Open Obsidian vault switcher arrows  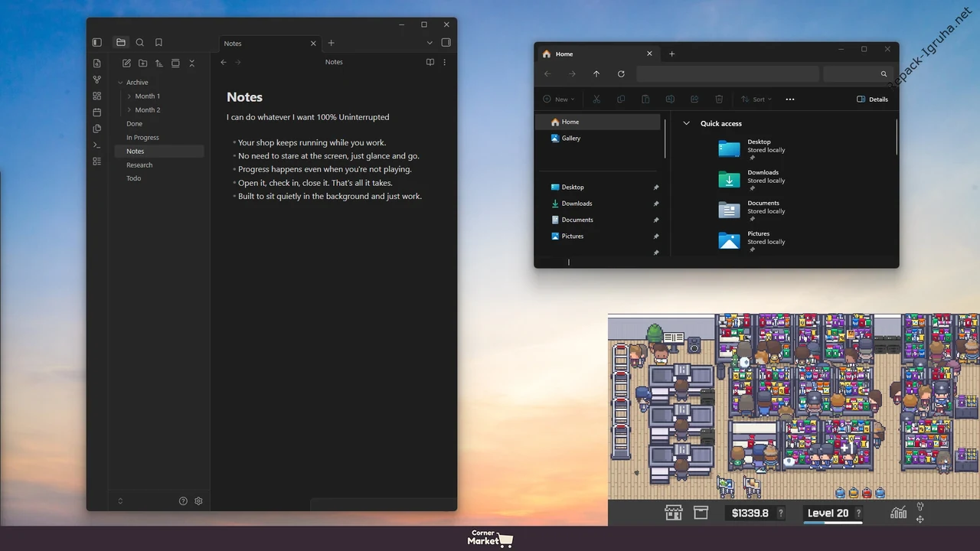(119, 501)
